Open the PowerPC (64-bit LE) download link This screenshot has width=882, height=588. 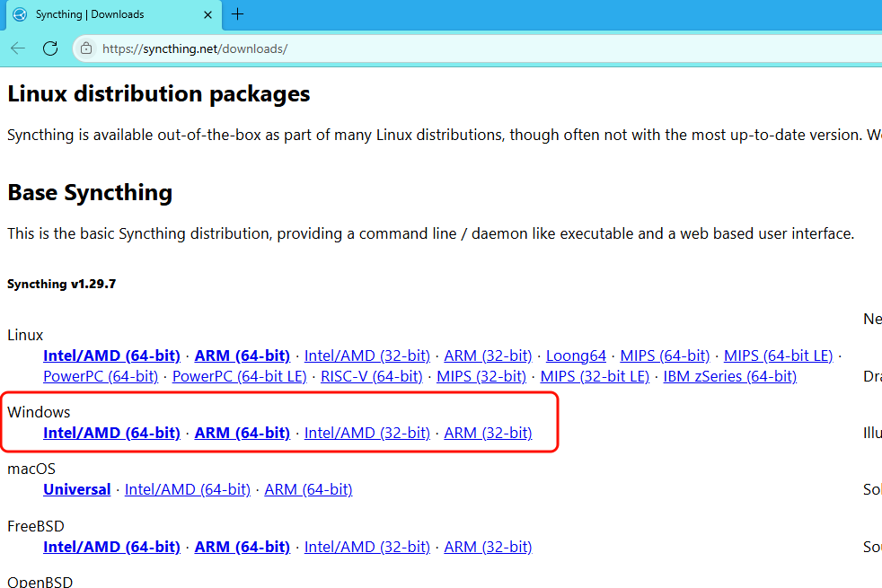[x=240, y=377]
